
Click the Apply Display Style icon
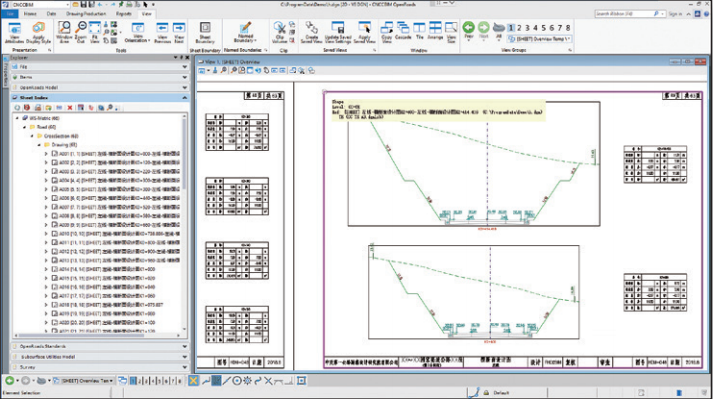tap(39, 33)
